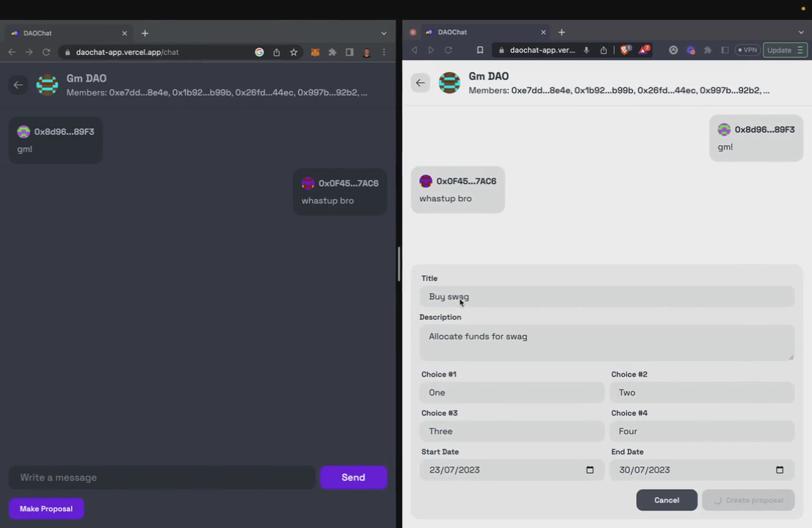
Task: Open Chrome extensions puzzle icon
Action: click(332, 52)
